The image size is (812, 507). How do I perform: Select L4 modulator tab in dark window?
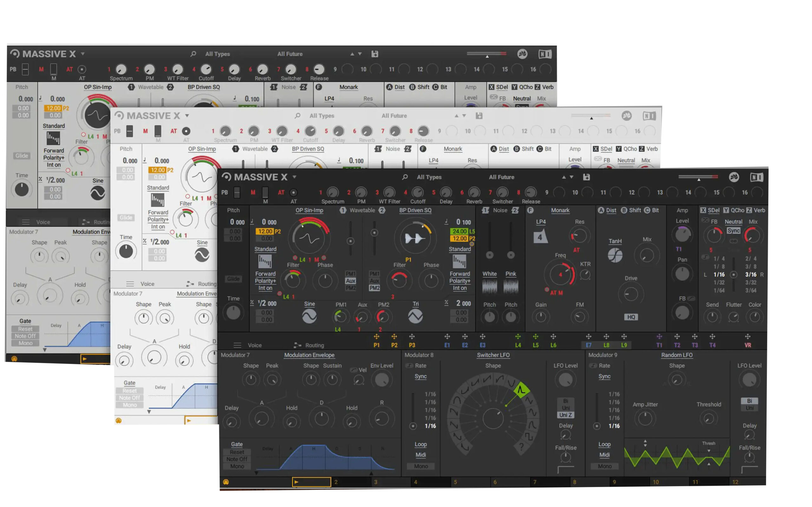(518, 345)
